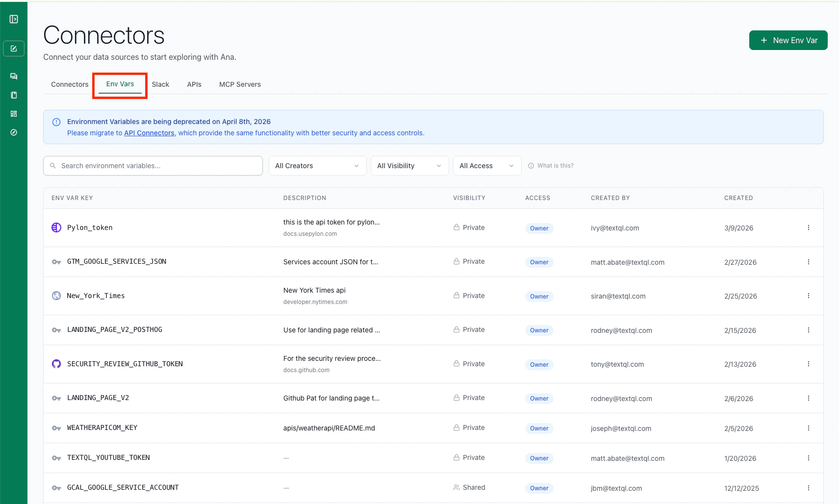This screenshot has width=839, height=504.
Task: Click the 12/12/2025 created date
Action: click(741, 488)
